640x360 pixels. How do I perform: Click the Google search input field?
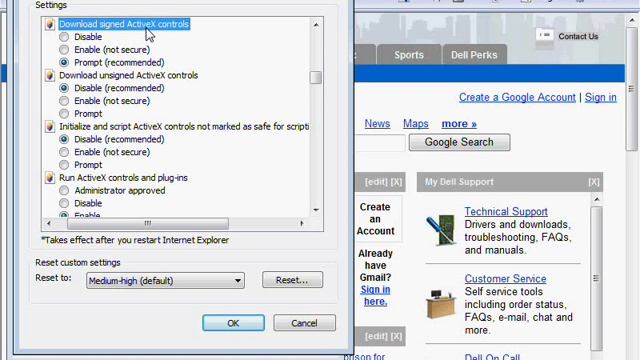pos(380,142)
